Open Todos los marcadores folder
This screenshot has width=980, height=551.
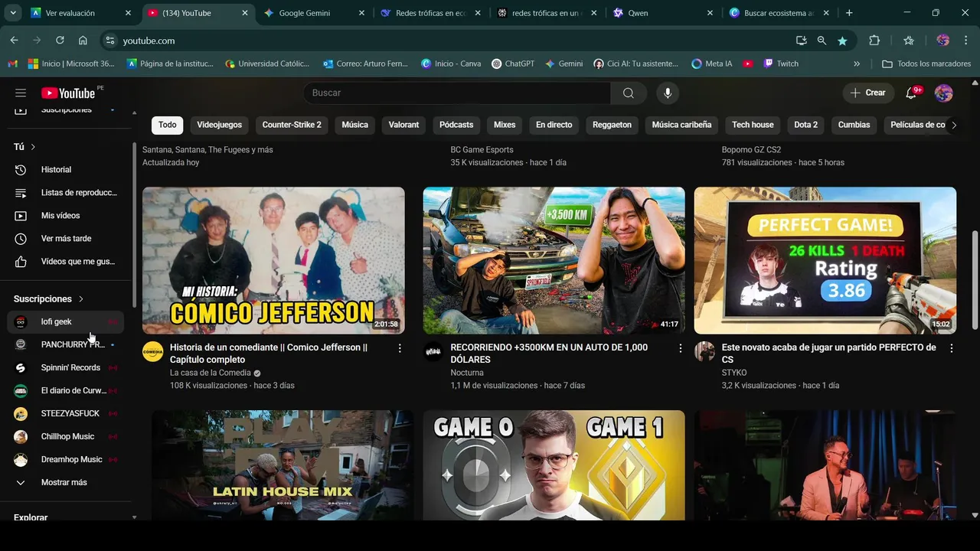pos(926,64)
